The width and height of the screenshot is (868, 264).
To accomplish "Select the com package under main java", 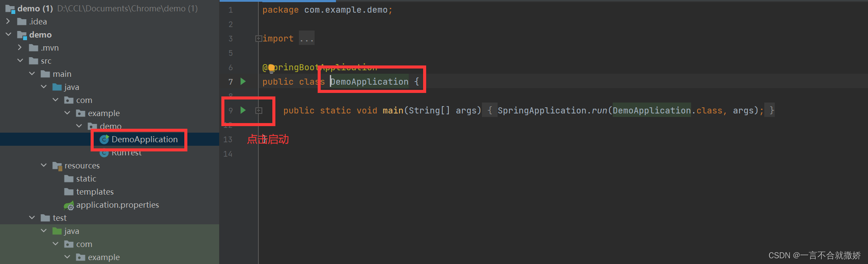I will tap(84, 100).
